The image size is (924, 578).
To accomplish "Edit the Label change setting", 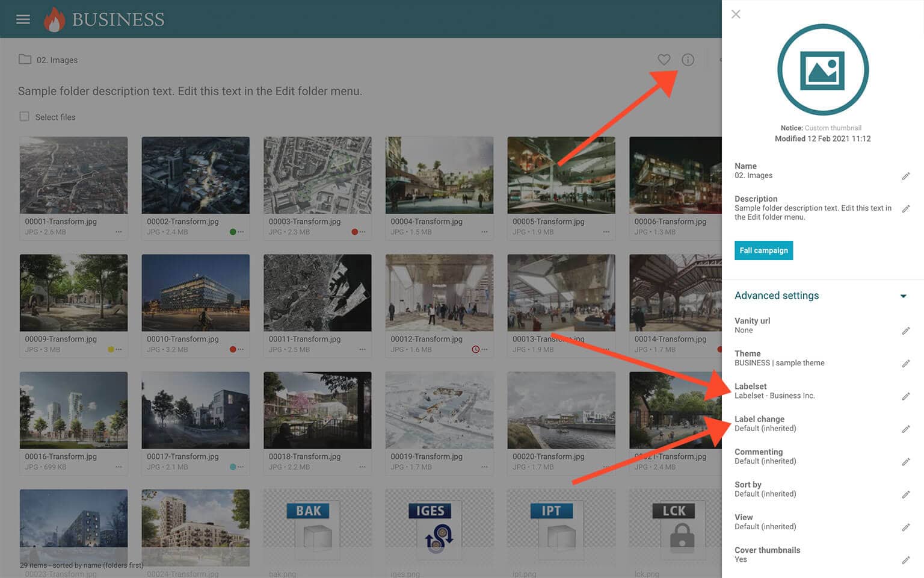I will [x=905, y=429].
